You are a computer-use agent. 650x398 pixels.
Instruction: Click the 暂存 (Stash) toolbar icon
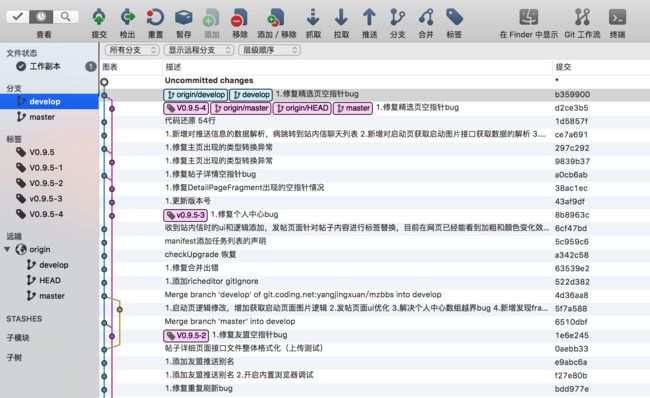point(184,18)
